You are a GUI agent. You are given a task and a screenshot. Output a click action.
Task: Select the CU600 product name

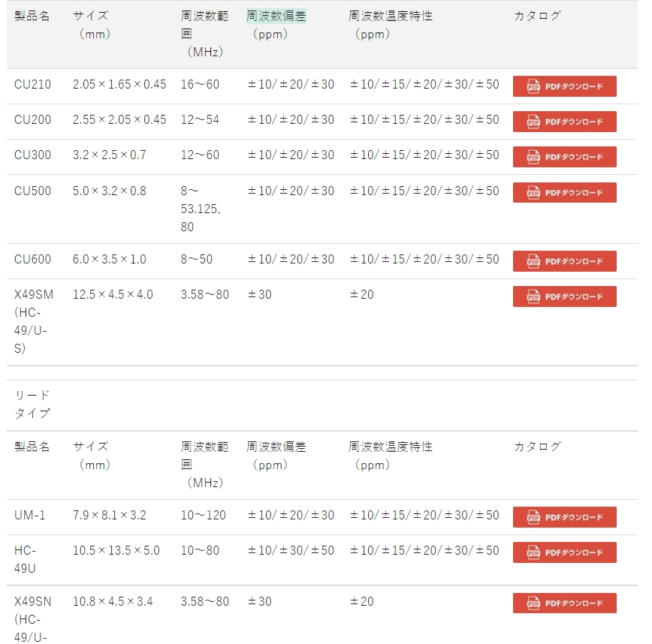[32, 259]
